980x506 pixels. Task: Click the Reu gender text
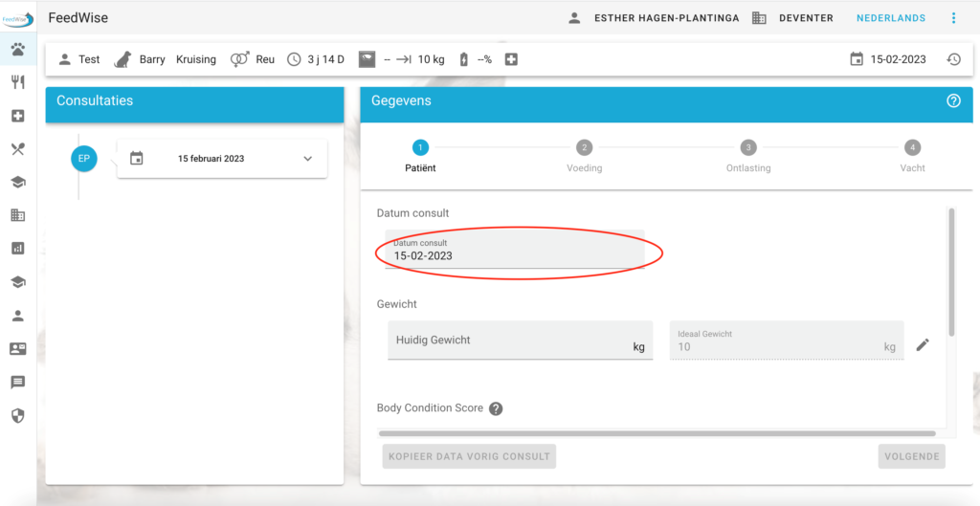pyautogui.click(x=265, y=60)
